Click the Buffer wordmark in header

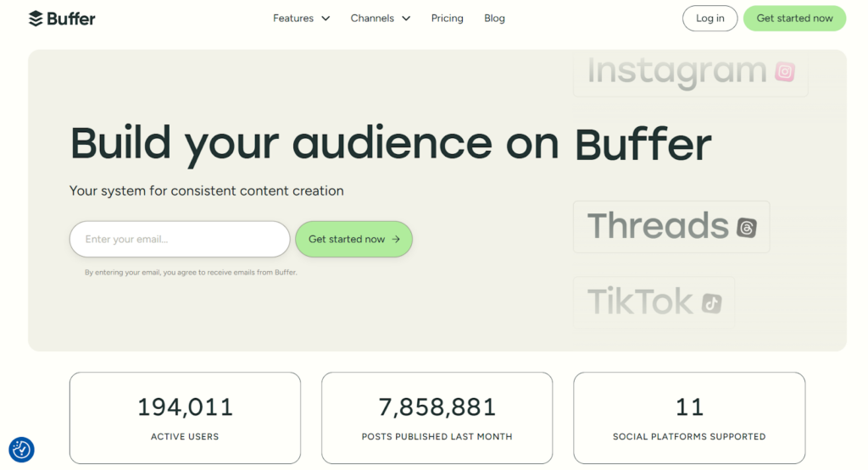coord(71,19)
